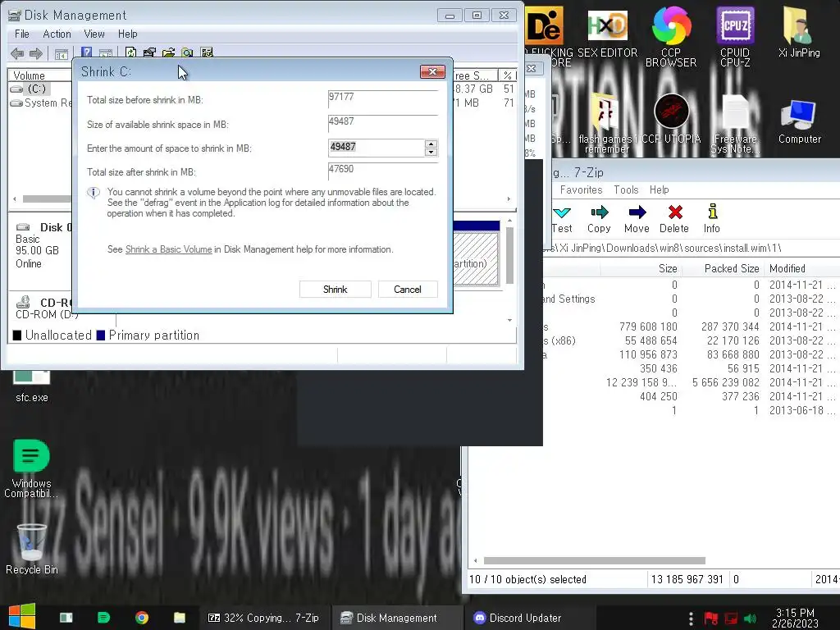The width and height of the screenshot is (840, 630).
Task: Switch to 7-Zip copying task in taskbar
Action: [x=263, y=618]
